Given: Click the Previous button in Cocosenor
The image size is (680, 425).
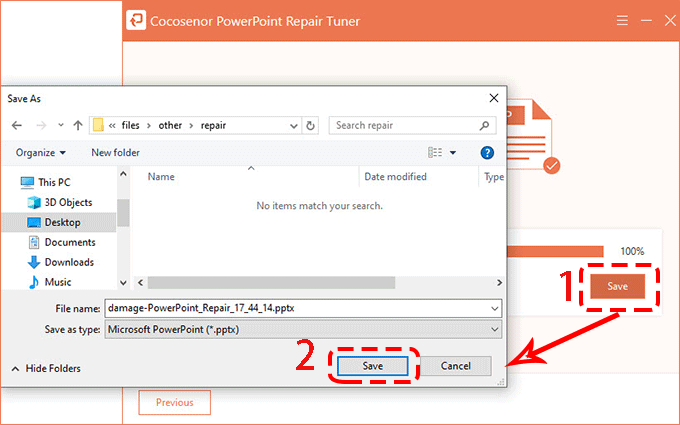Looking at the screenshot, I should click(175, 402).
